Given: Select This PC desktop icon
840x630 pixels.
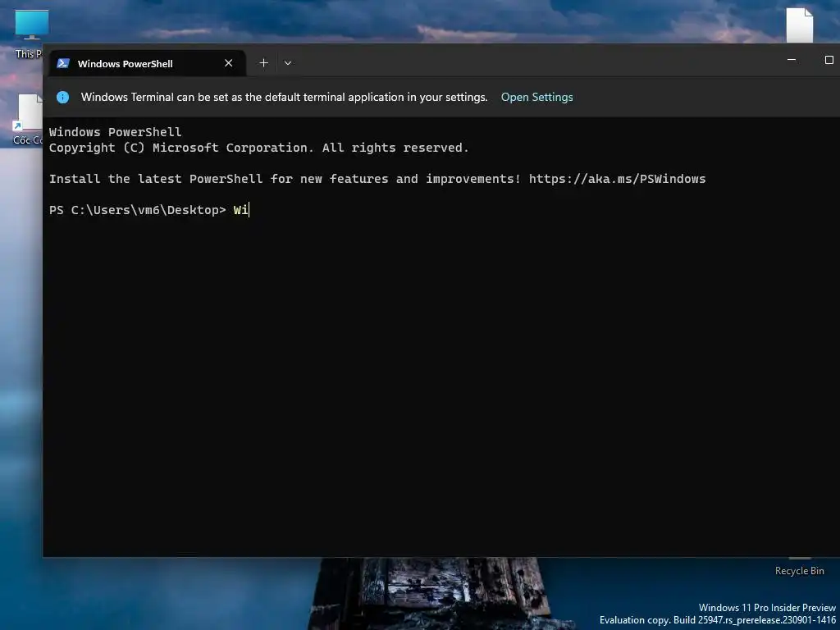Looking at the screenshot, I should 29,32.
